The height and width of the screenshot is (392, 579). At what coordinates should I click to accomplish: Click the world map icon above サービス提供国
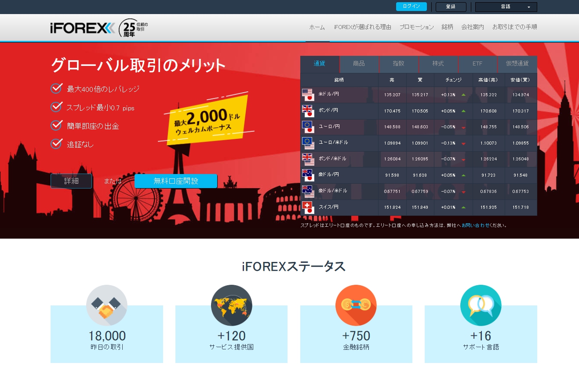point(232,305)
